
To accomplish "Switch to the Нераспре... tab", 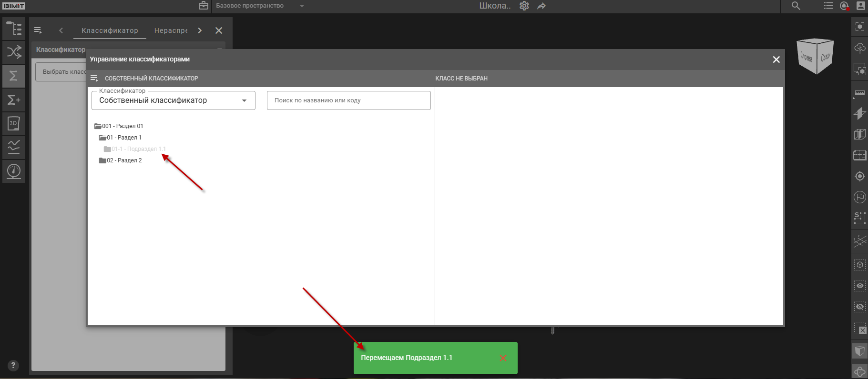I will 171,30.
